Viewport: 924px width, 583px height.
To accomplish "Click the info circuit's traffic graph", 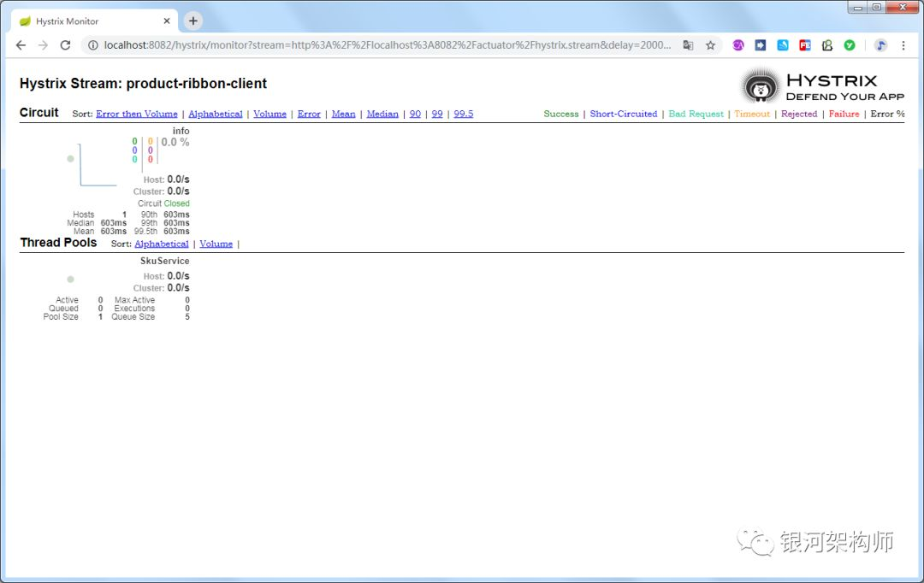I will tap(98, 165).
